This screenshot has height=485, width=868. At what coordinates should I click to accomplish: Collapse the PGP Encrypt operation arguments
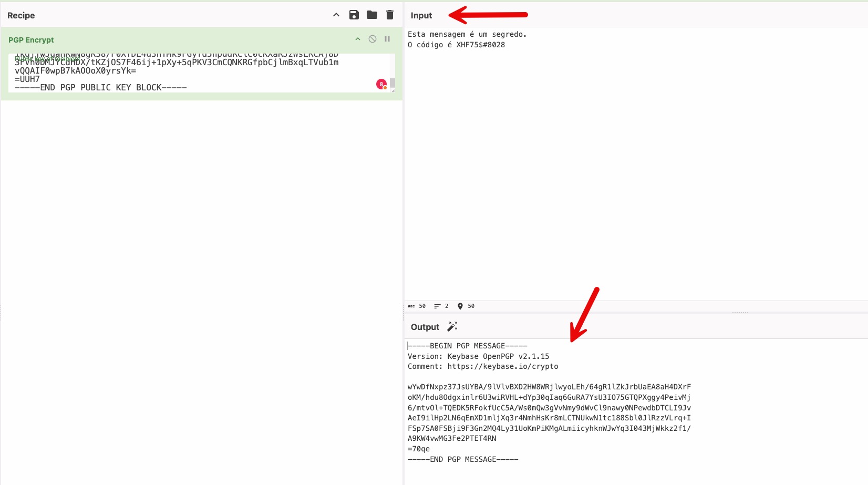358,39
